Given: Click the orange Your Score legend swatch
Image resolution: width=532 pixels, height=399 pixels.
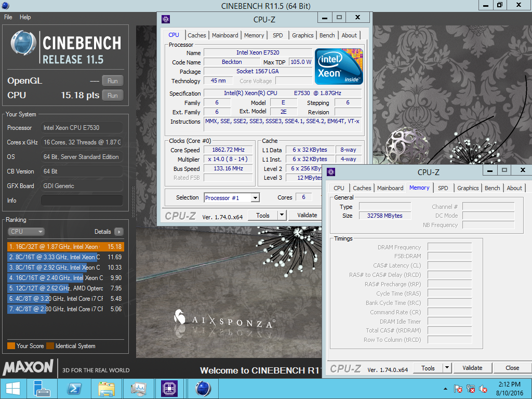Looking at the screenshot, I should pyautogui.click(x=11, y=345).
